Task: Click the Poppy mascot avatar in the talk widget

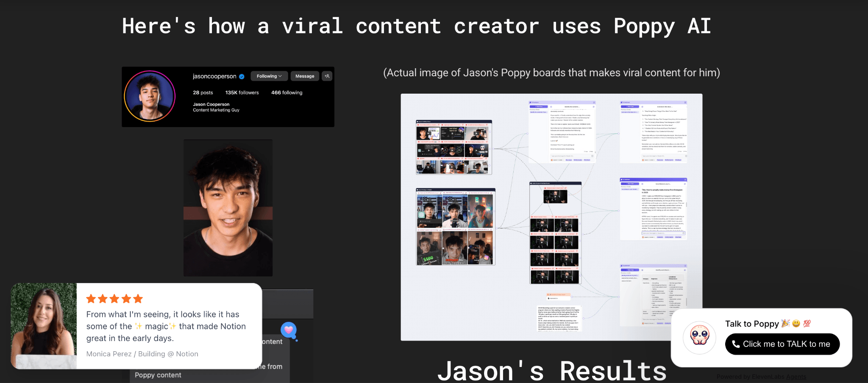Action: (x=699, y=338)
